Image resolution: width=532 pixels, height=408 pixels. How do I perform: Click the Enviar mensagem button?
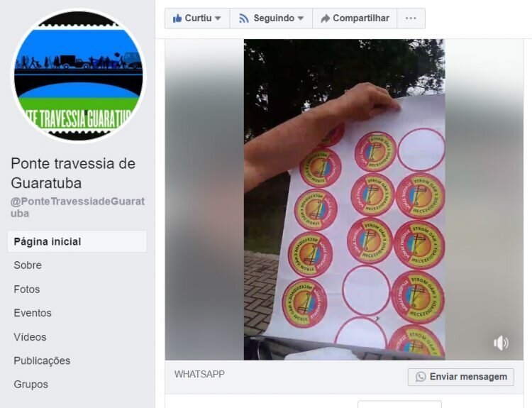[461, 377]
